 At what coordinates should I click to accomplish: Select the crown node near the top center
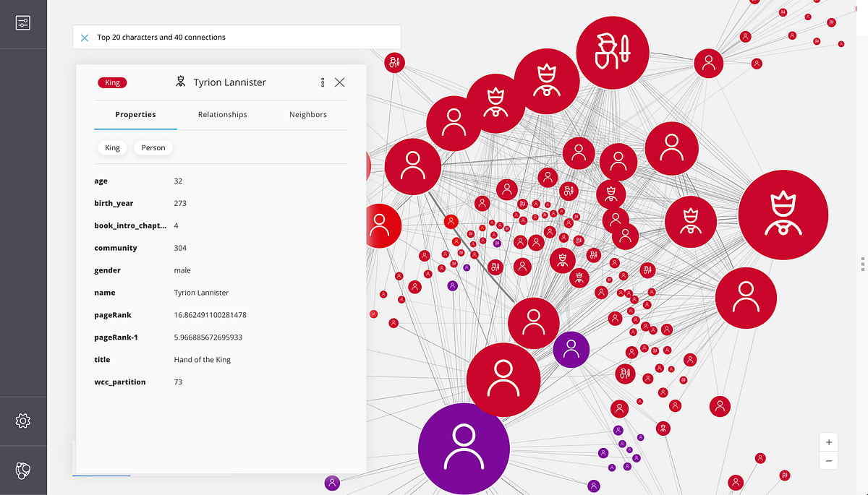(x=548, y=81)
